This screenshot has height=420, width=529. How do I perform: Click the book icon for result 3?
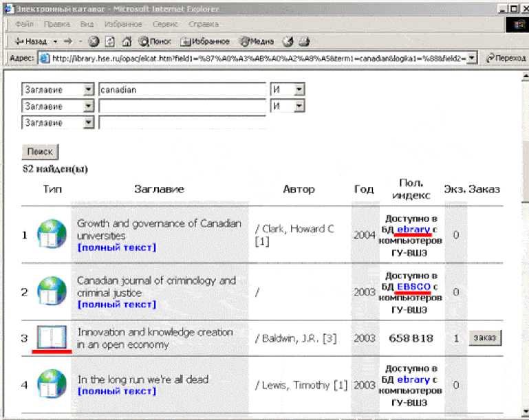(52, 338)
